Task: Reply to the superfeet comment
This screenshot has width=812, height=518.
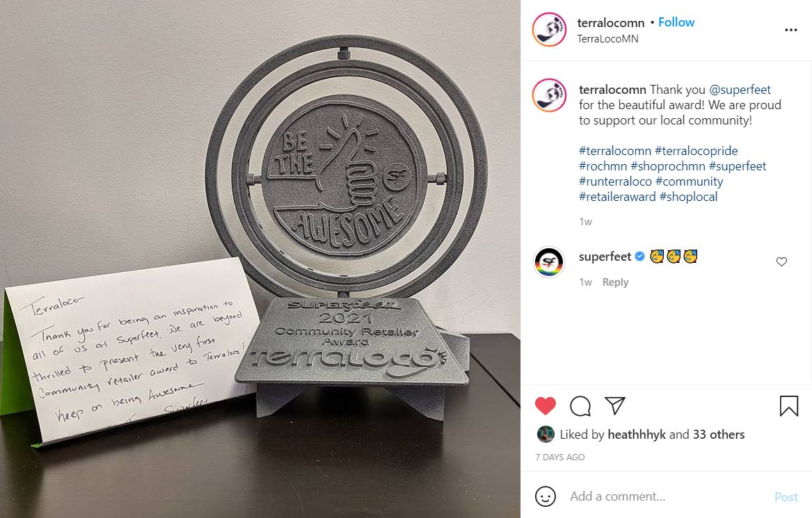Action: (x=615, y=282)
